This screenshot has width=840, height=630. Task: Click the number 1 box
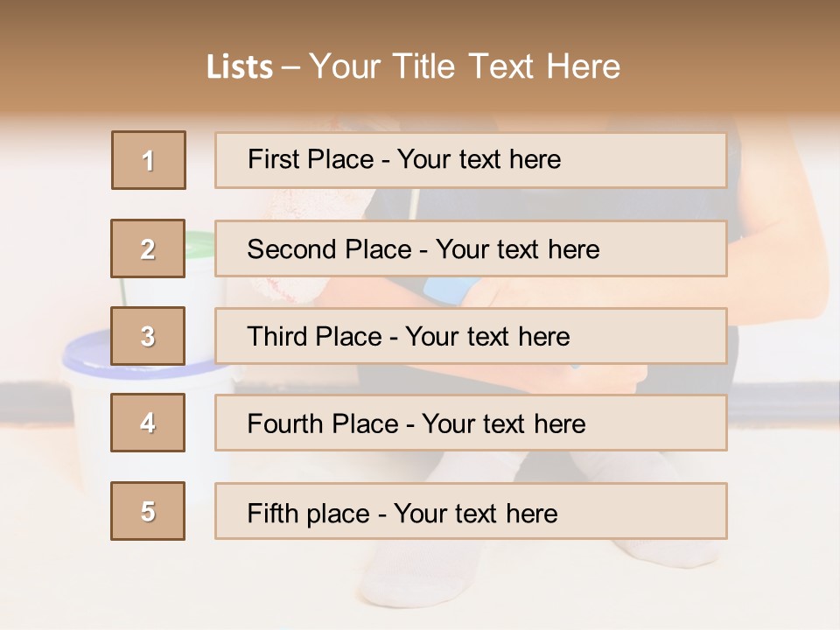149,160
